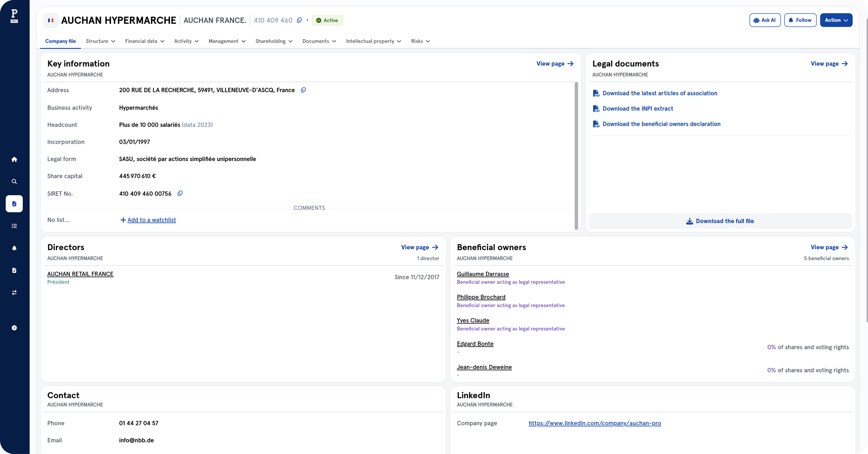This screenshot has width=868, height=454.
Task: Click Add to a watchlist link
Action: click(x=151, y=220)
